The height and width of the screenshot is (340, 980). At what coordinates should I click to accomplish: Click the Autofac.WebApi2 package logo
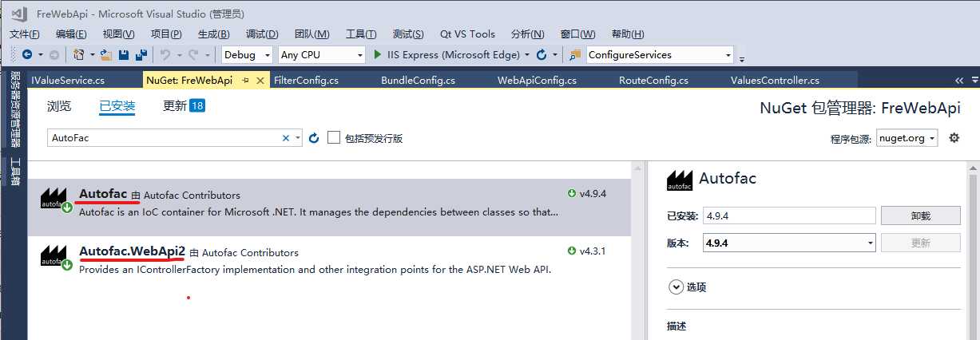click(x=54, y=255)
